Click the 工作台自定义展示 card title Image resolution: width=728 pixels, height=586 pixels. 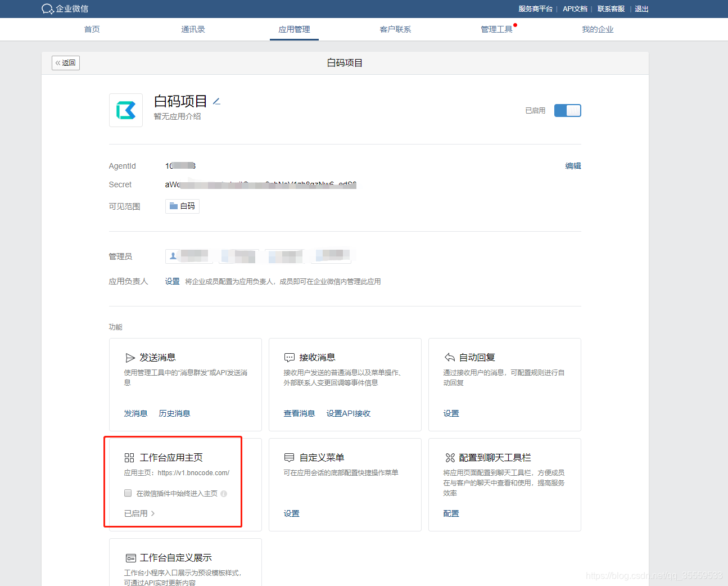pyautogui.click(x=176, y=558)
